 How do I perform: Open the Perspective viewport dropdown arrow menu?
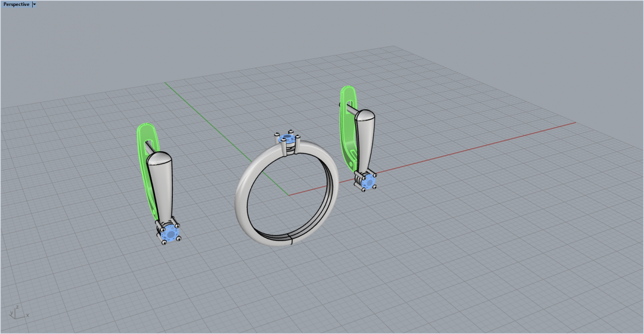click(34, 4)
